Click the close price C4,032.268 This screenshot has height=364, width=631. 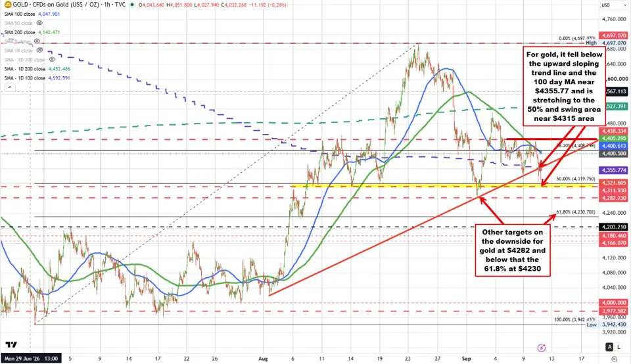pos(234,5)
